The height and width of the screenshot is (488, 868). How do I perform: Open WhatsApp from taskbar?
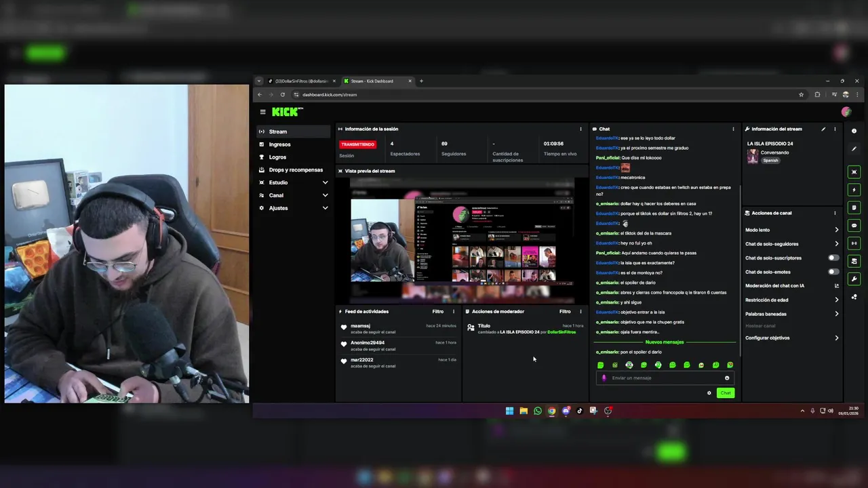538,411
